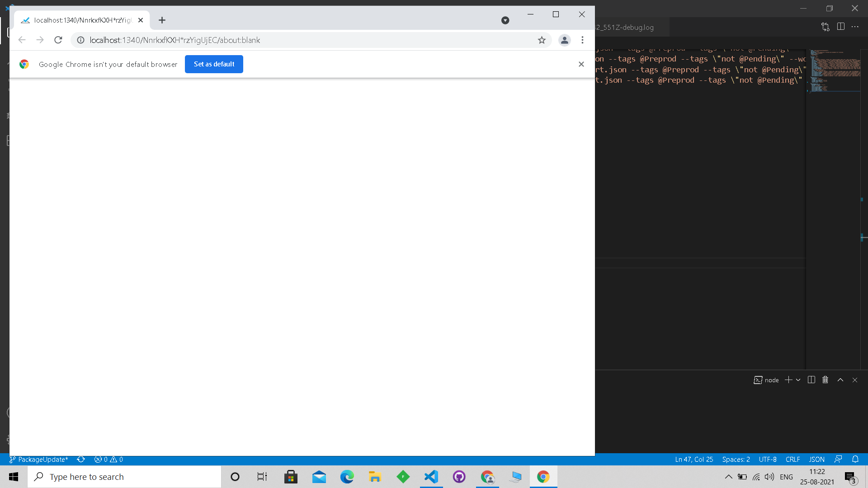Select debug.log editor tab
This screenshot has height=488, width=868.
click(626, 27)
